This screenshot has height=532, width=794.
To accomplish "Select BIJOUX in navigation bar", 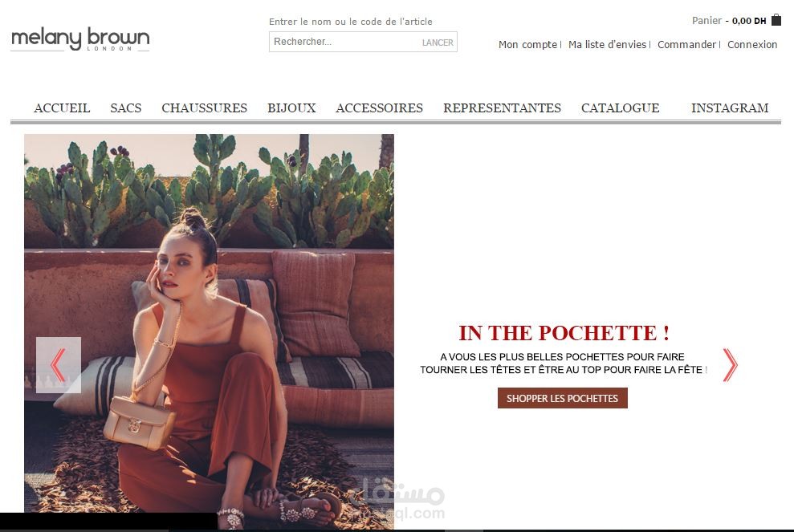I will click(x=291, y=108).
